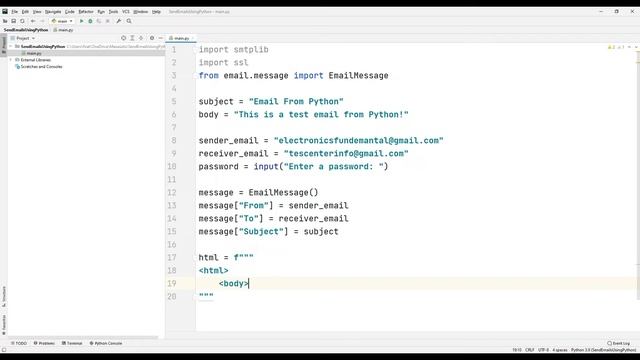Open the Navigate menu
This screenshot has width=640, height=360.
click(53, 12)
